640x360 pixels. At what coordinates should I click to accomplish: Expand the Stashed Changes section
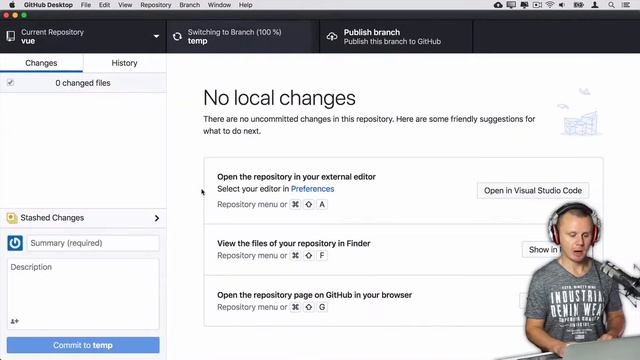(83, 218)
